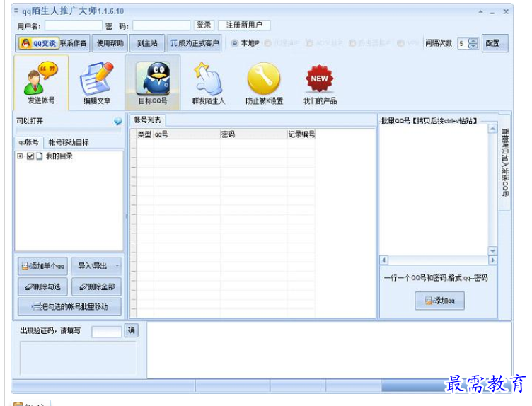Click the 间隔次数 value field
The height and width of the screenshot is (406, 532).
pos(463,43)
